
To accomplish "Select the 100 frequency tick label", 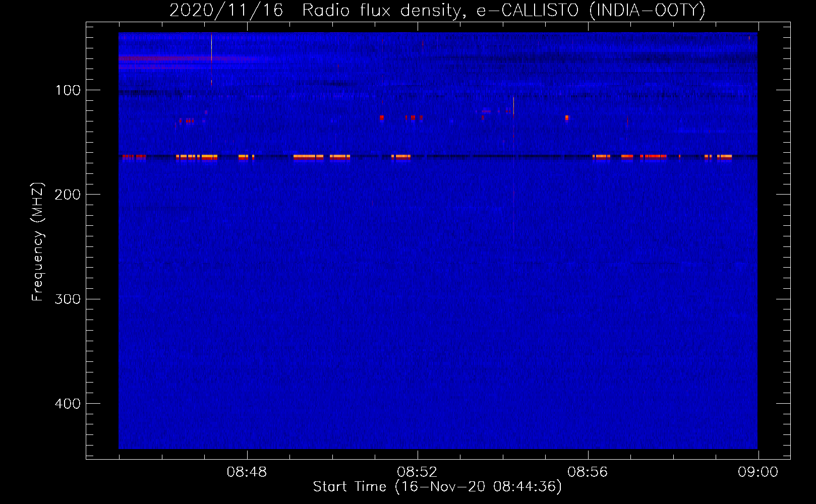I will click(x=68, y=90).
